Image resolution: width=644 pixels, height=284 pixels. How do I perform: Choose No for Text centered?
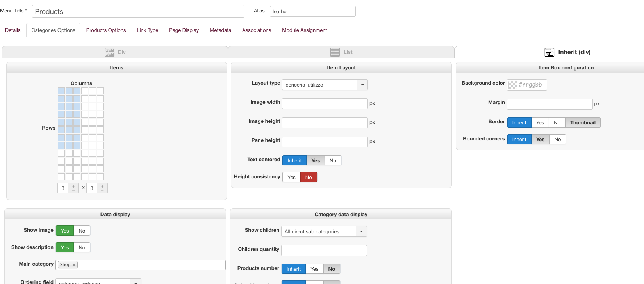(x=333, y=161)
